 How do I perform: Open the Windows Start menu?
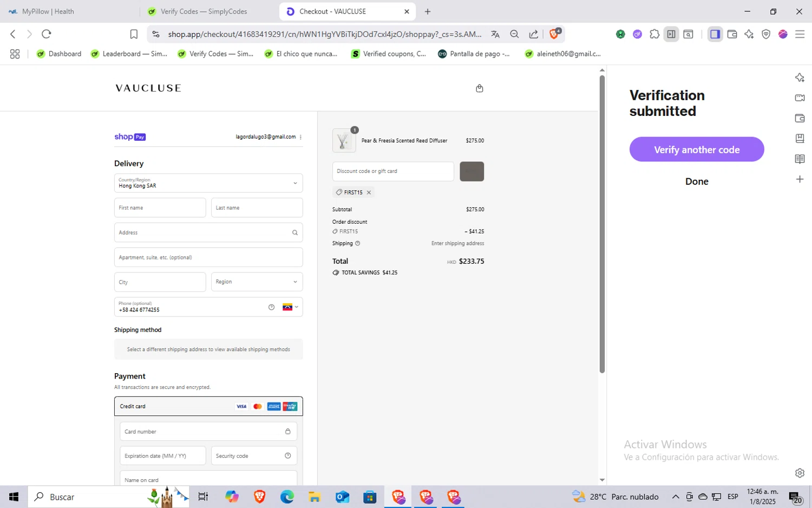pos(14,497)
